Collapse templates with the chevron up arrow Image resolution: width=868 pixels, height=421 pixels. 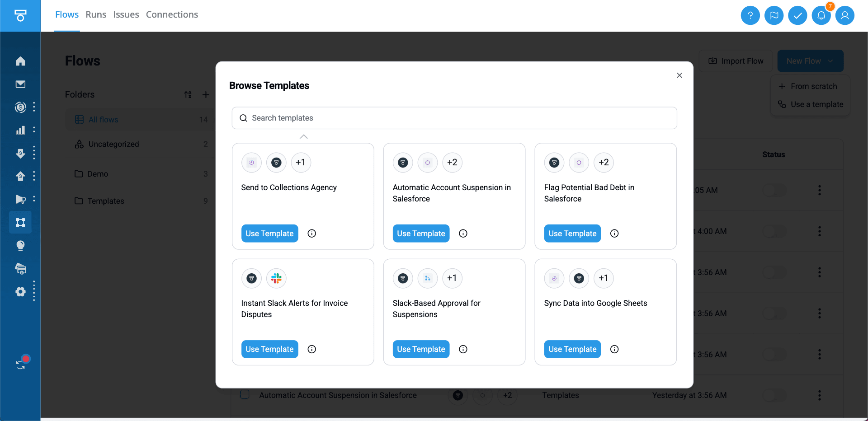304,136
